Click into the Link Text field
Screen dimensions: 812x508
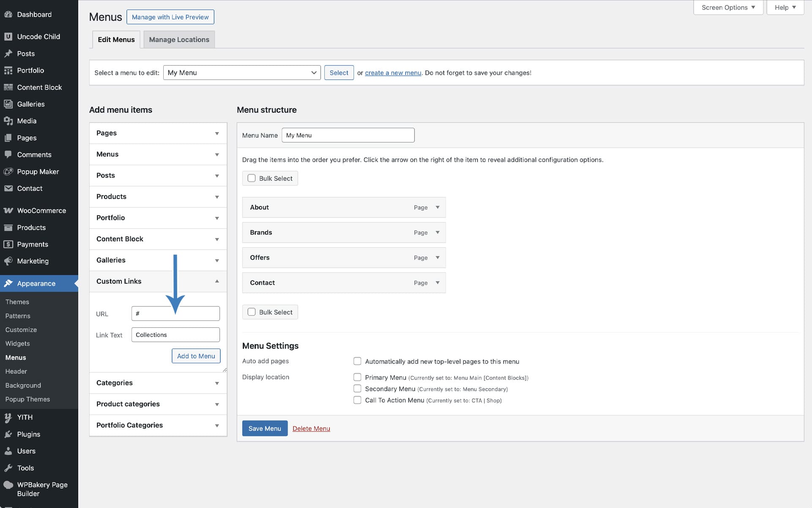[176, 335]
